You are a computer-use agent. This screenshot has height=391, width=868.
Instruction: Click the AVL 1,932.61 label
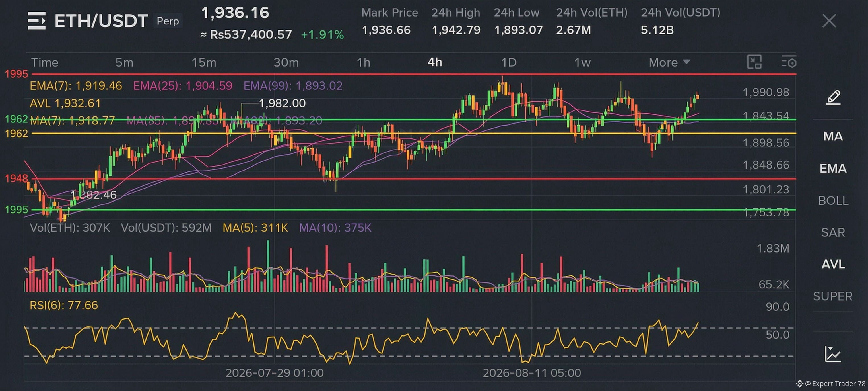coord(65,103)
